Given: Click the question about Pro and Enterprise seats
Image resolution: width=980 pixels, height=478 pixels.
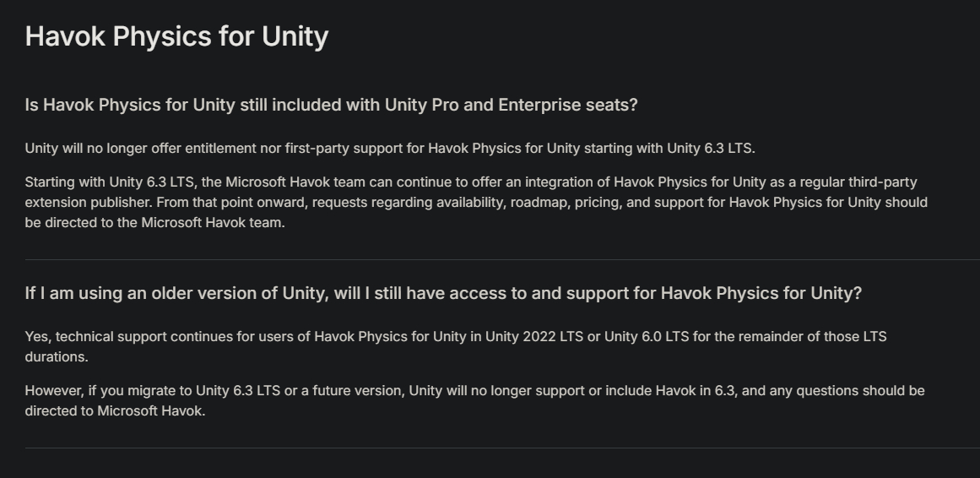Looking at the screenshot, I should click(331, 105).
